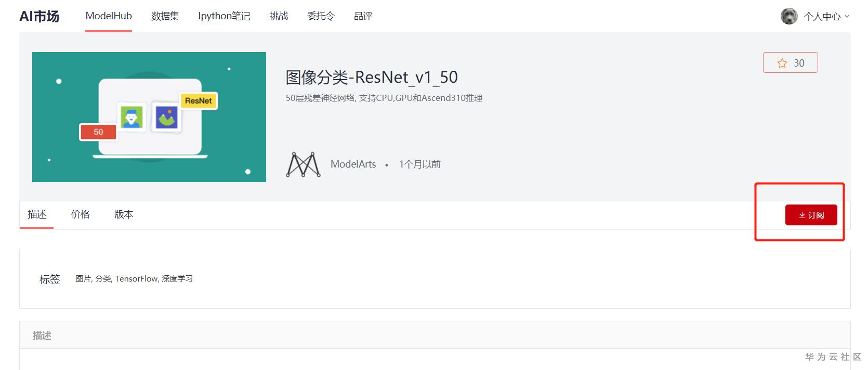
Task: Click the red 订阅 subscribe button
Action: 811,215
